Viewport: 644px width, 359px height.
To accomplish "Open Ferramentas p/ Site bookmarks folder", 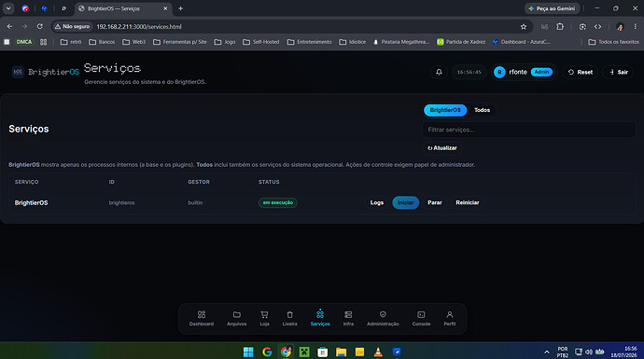I will (180, 42).
